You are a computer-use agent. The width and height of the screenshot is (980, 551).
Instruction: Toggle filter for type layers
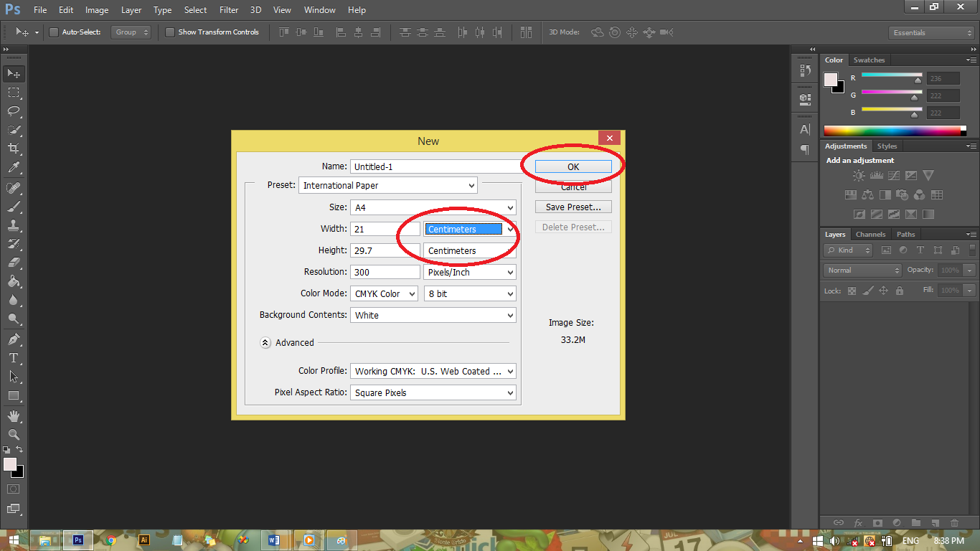920,250
